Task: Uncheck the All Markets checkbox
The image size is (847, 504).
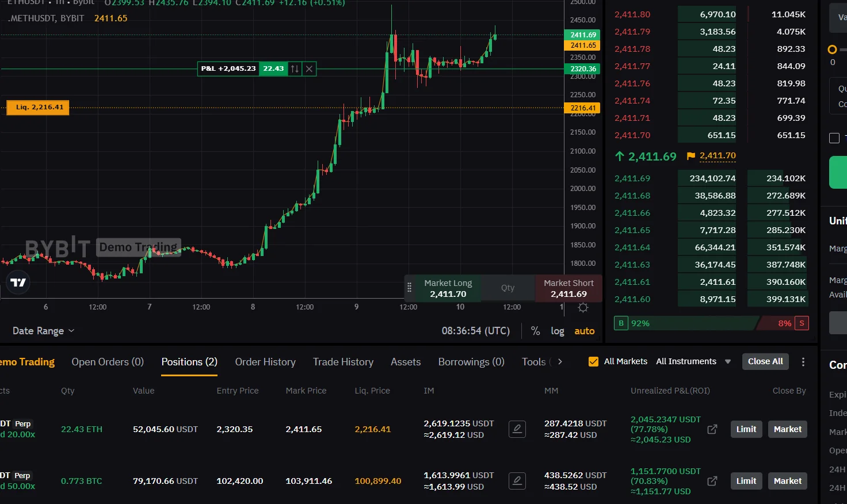Action: (x=593, y=361)
